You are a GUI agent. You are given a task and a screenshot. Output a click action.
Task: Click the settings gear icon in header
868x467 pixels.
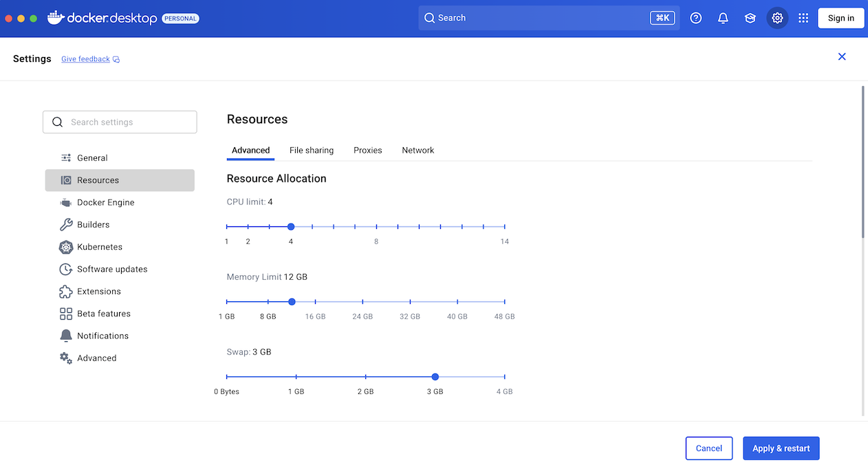pyautogui.click(x=777, y=19)
